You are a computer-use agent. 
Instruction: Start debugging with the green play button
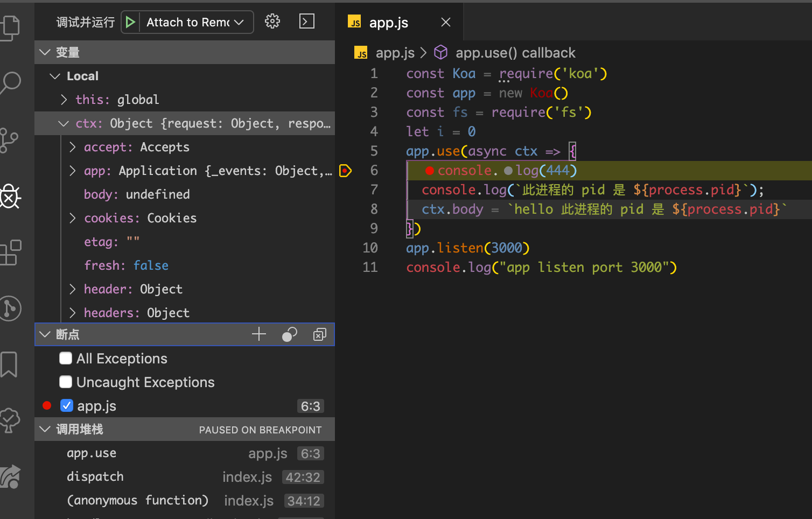point(130,22)
